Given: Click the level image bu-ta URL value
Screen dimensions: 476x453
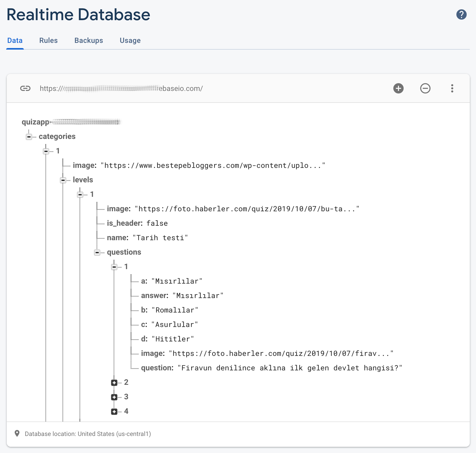Looking at the screenshot, I should coord(247,209).
